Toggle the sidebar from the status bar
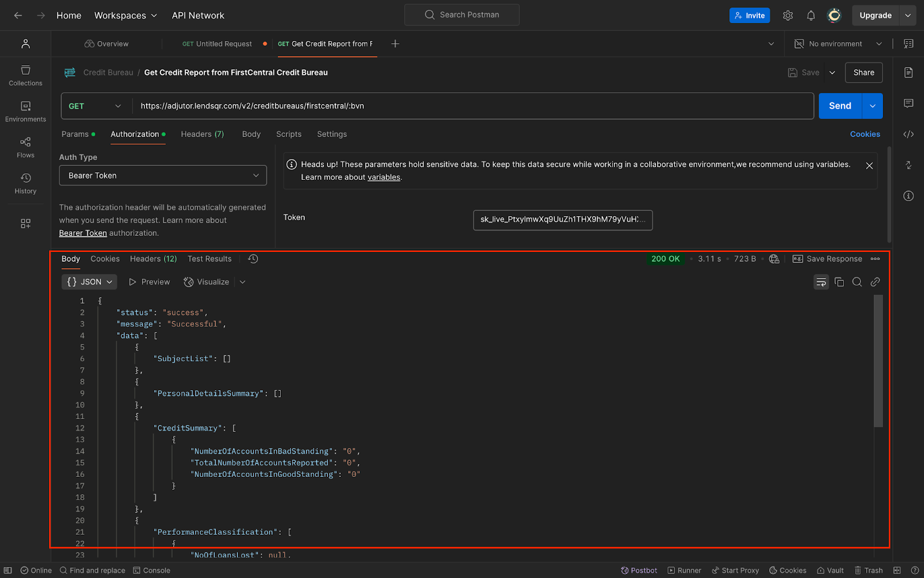The height and width of the screenshot is (578, 924). tap(8, 570)
